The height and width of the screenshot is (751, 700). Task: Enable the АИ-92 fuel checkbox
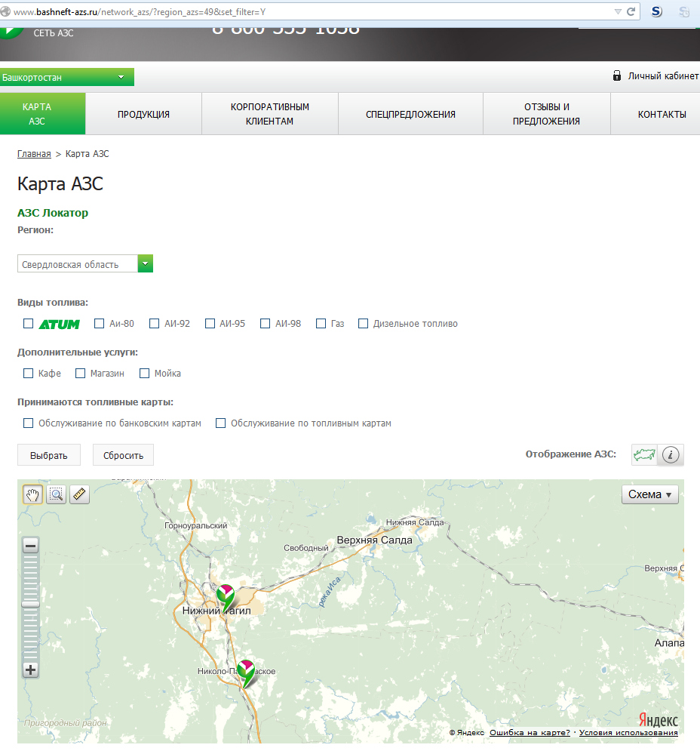pos(155,324)
